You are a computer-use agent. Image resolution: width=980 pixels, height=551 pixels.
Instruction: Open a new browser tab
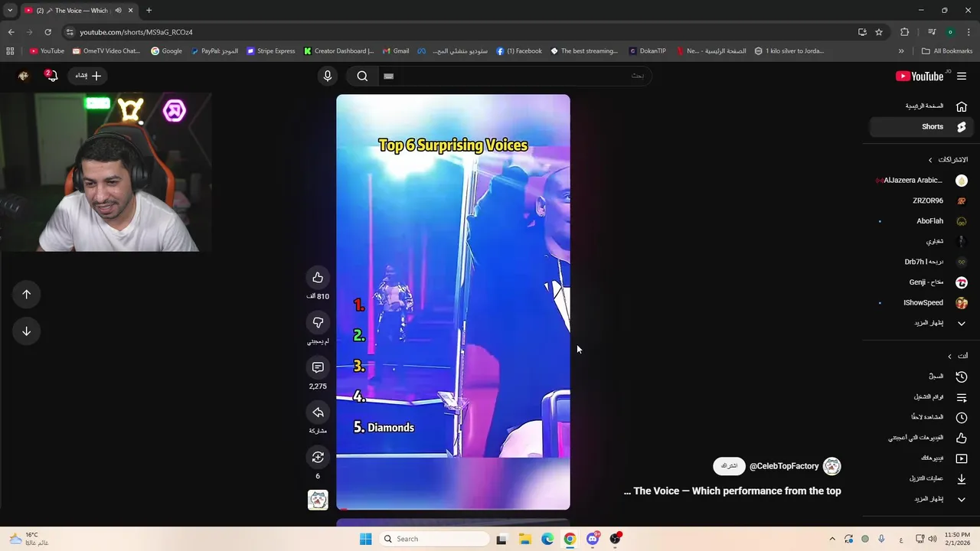149,11
